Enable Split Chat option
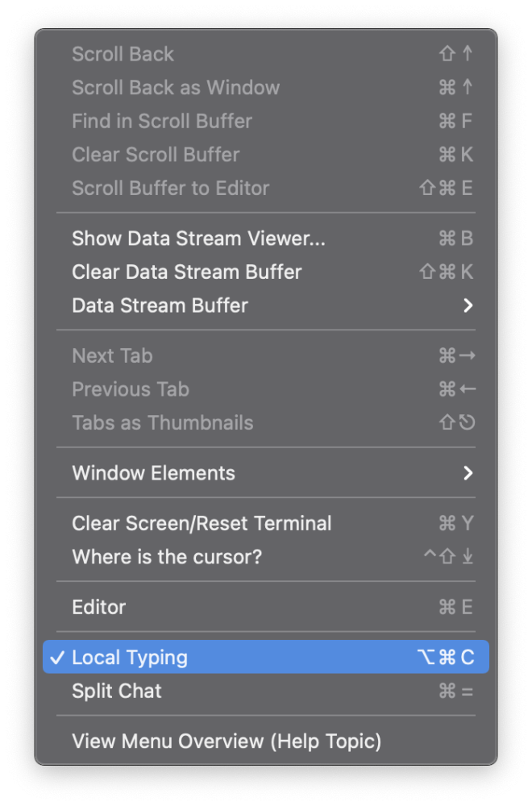Viewport: 532px width, 806px height. coord(117,692)
